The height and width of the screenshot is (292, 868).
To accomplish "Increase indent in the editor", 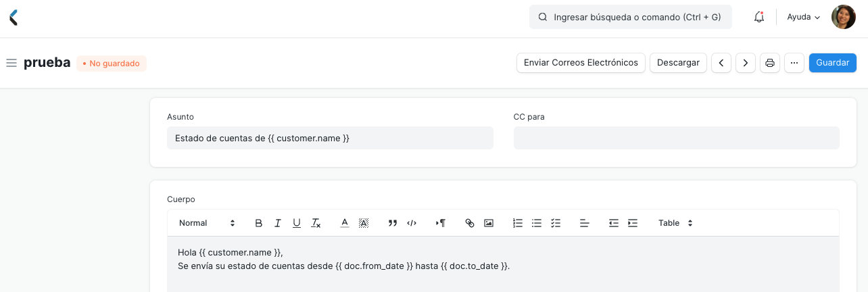I will tap(633, 223).
